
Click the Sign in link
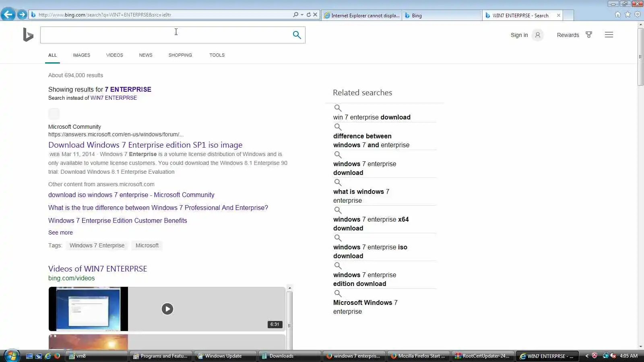coord(519,35)
